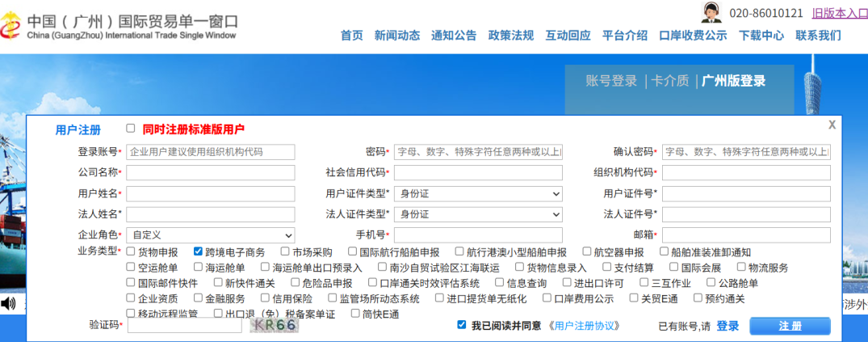Check 新快件通关 business type
868x342 pixels.
click(217, 283)
